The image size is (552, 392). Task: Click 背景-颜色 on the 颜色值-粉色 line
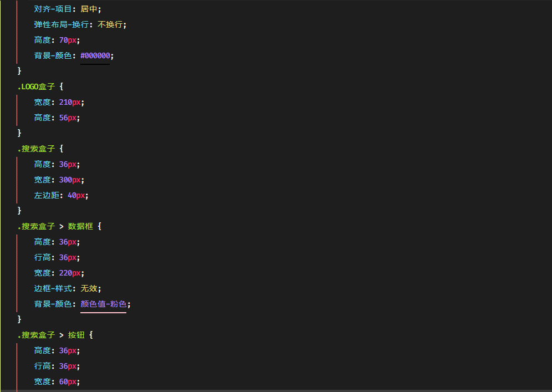[x=53, y=304]
